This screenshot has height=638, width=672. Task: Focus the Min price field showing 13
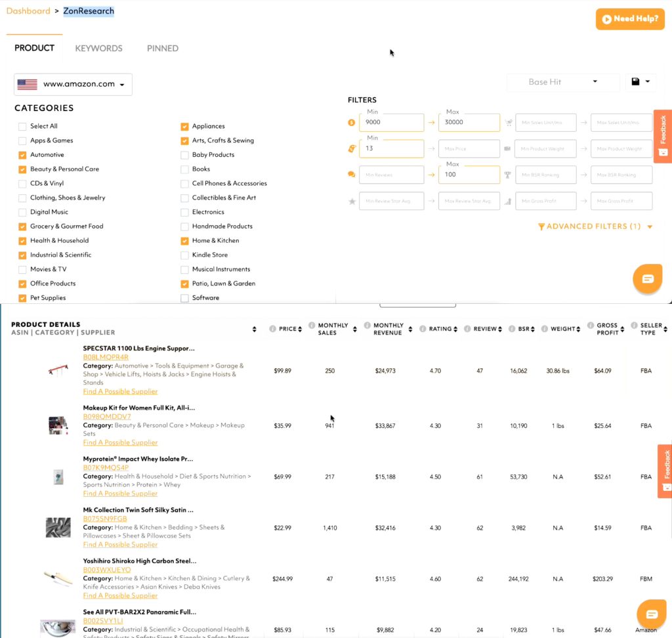[392, 149]
